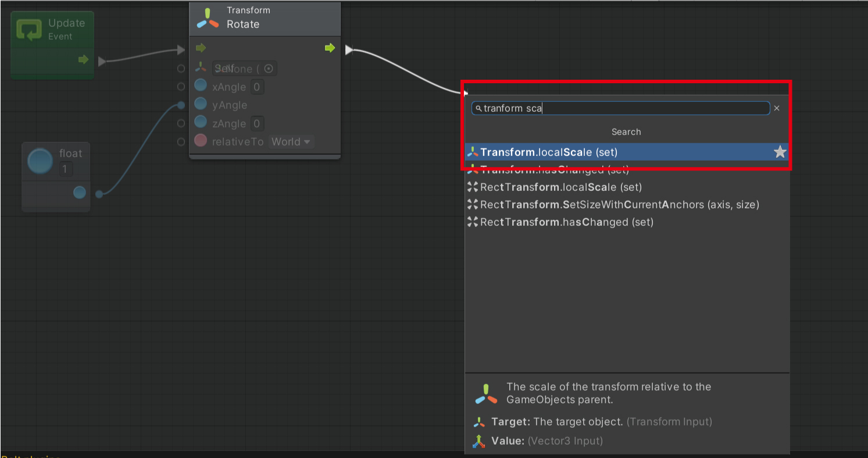868x458 pixels.
Task: Open the relativeTo World dropdown
Action: (291, 142)
